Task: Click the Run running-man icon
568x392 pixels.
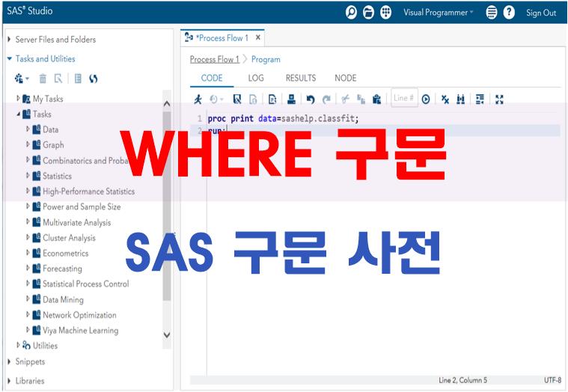Action: pos(198,99)
